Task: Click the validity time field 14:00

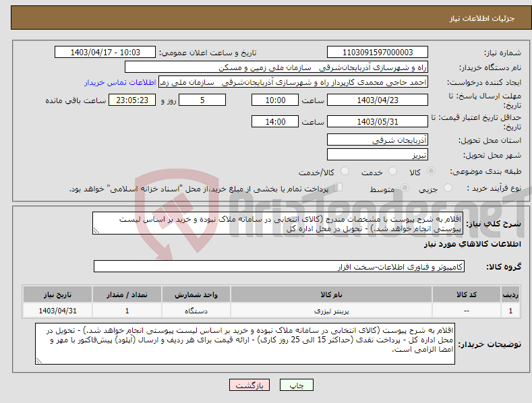Action: 275,121
